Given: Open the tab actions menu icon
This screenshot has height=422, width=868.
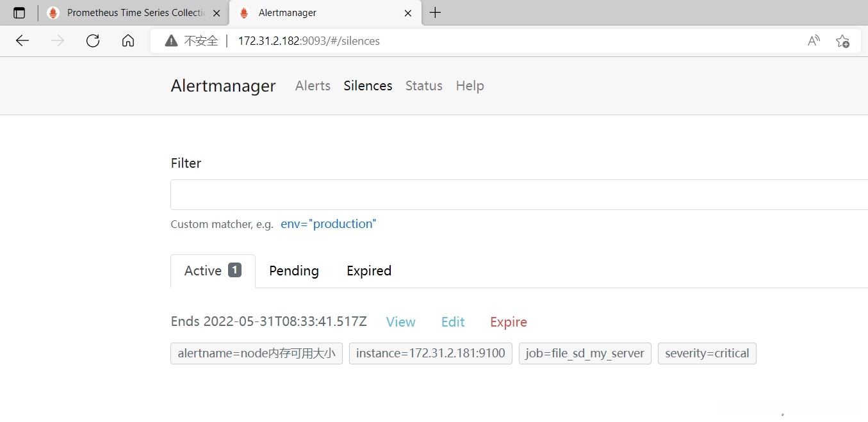Looking at the screenshot, I should [x=19, y=13].
